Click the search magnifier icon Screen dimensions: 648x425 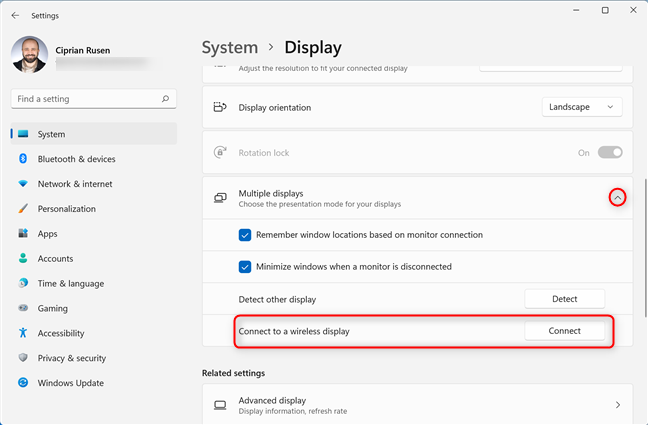165,99
